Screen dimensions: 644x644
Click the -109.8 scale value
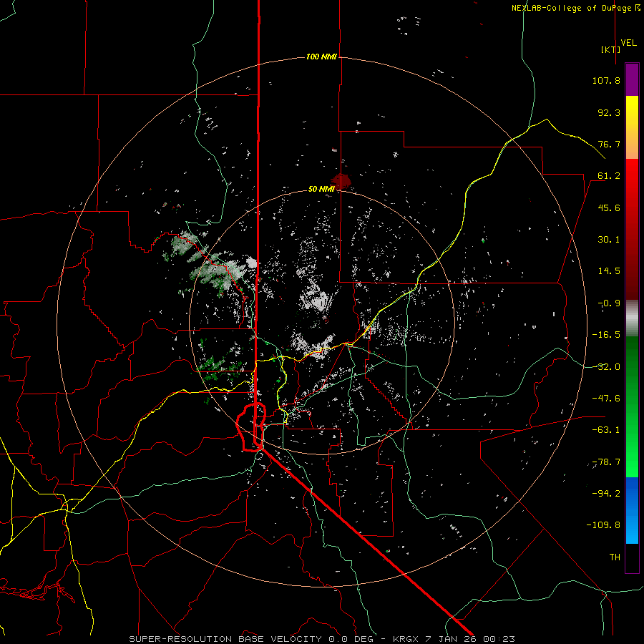604,525
